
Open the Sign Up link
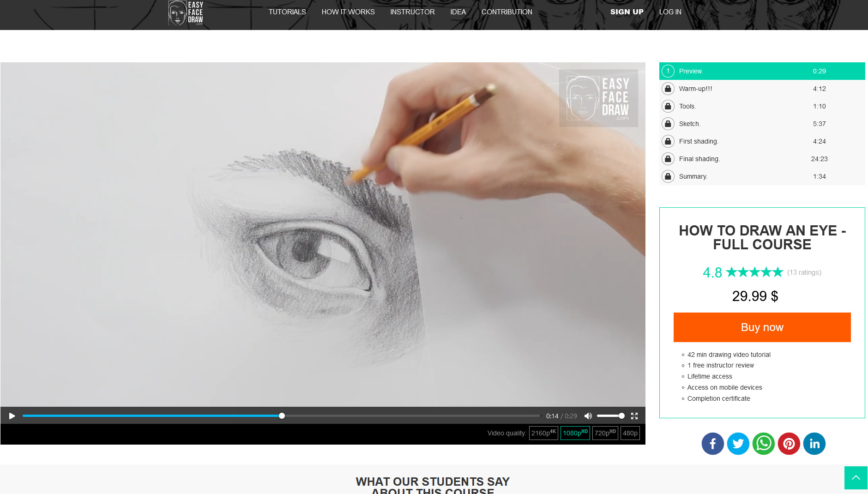[627, 12]
